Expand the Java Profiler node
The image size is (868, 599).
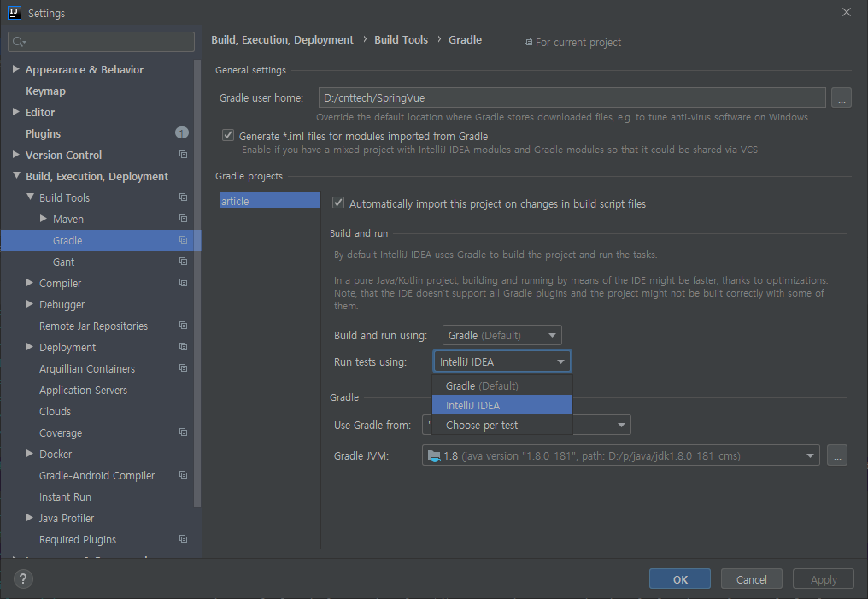tap(30, 518)
